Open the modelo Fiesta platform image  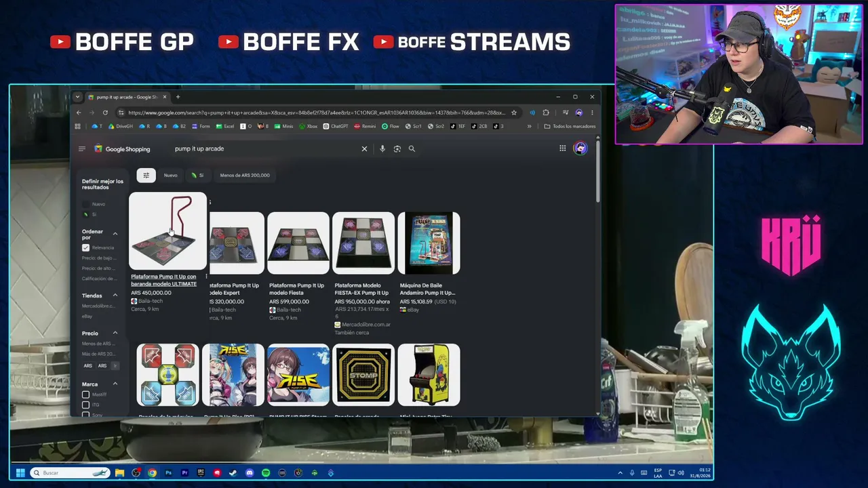298,243
